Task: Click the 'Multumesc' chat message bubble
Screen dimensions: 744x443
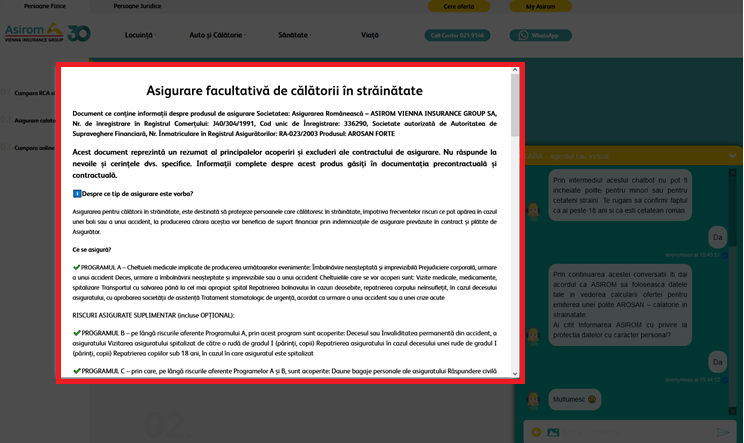Action: (x=575, y=399)
